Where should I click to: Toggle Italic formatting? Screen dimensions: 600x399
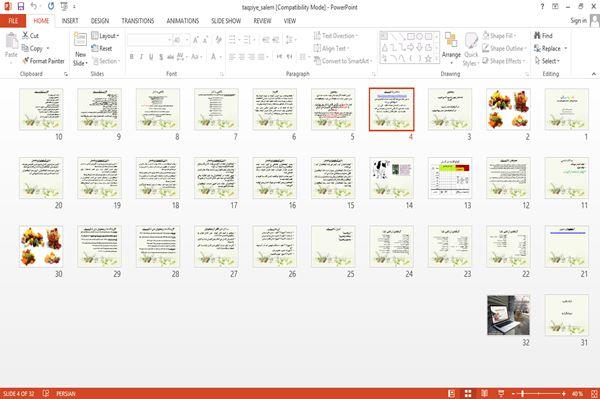tap(141, 57)
